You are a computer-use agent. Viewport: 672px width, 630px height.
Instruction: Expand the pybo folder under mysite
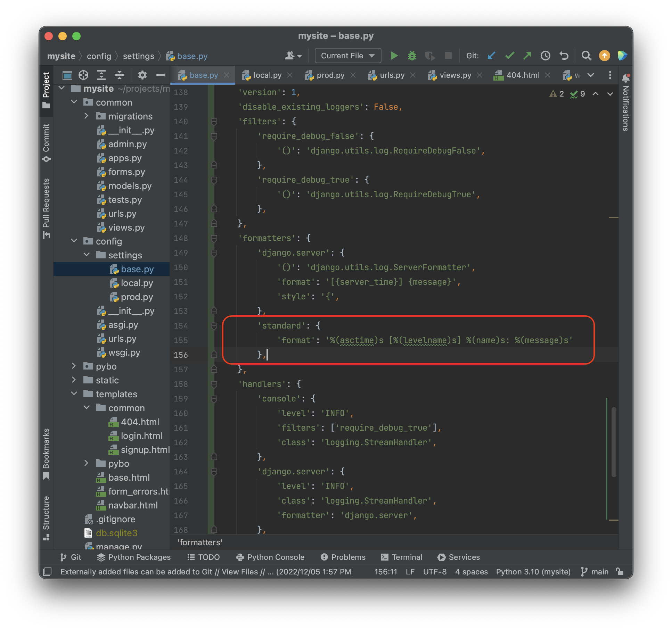pyautogui.click(x=74, y=366)
